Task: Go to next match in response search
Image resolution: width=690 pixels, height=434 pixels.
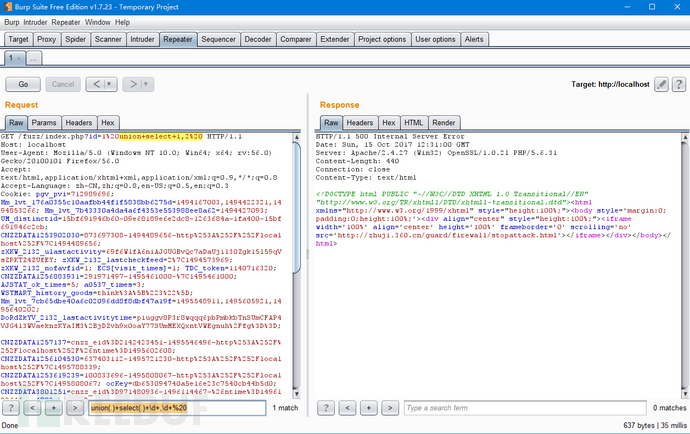Action: pyautogui.click(x=390, y=408)
